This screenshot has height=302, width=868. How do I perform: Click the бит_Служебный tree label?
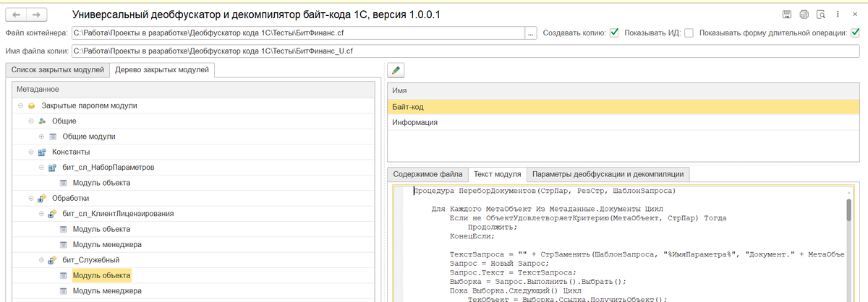[x=91, y=260]
